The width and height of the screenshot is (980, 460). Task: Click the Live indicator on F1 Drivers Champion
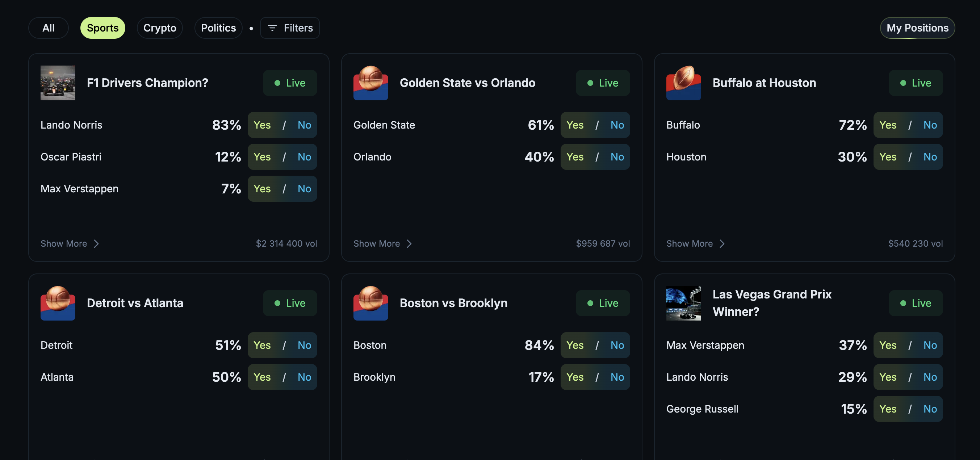(289, 83)
